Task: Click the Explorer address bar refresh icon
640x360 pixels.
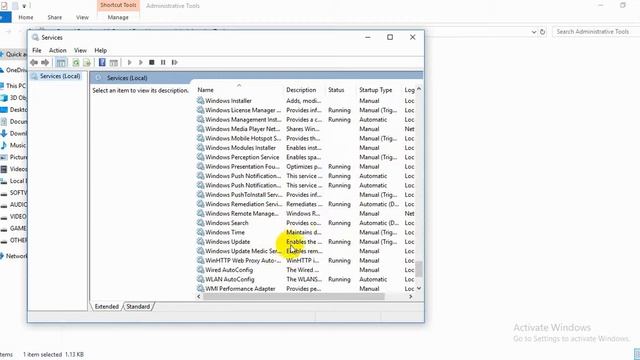Action: coord(542,32)
